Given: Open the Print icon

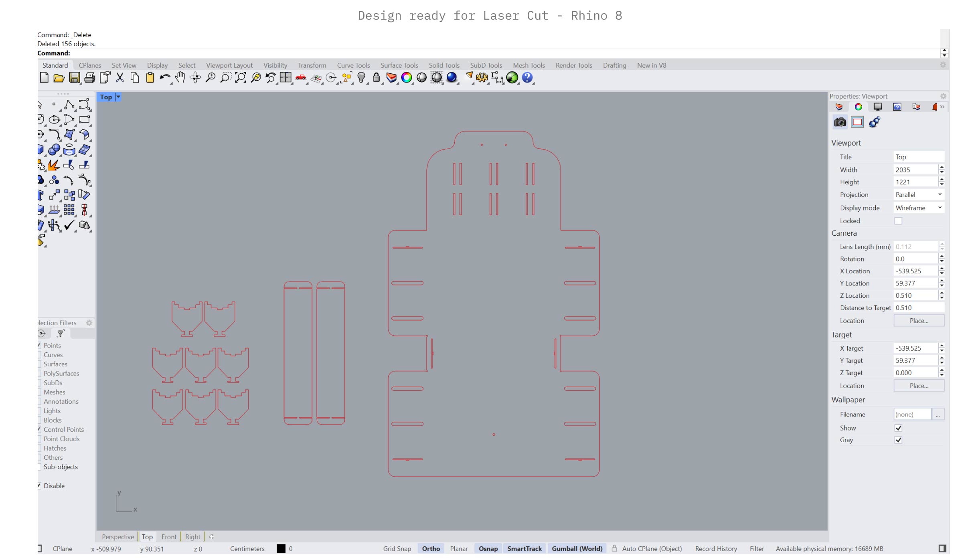Looking at the screenshot, I should (90, 78).
